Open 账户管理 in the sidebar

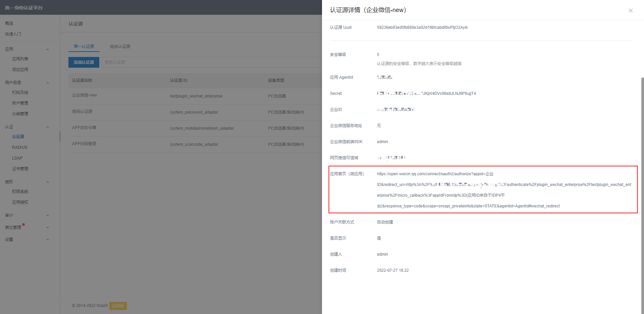tap(20, 103)
